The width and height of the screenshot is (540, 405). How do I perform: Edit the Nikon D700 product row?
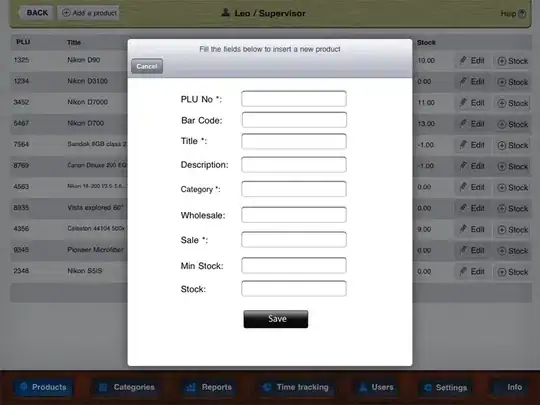point(472,124)
